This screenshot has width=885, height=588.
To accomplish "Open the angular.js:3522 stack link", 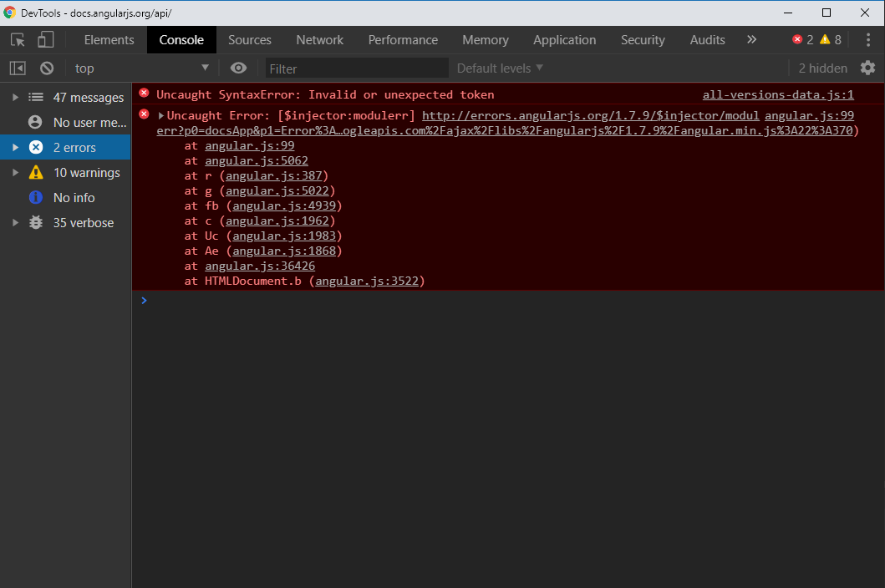I will click(367, 281).
